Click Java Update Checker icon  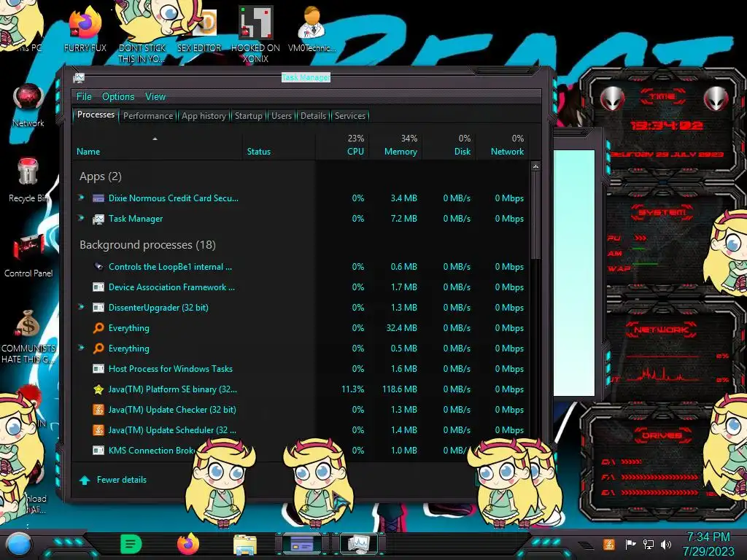coord(98,410)
